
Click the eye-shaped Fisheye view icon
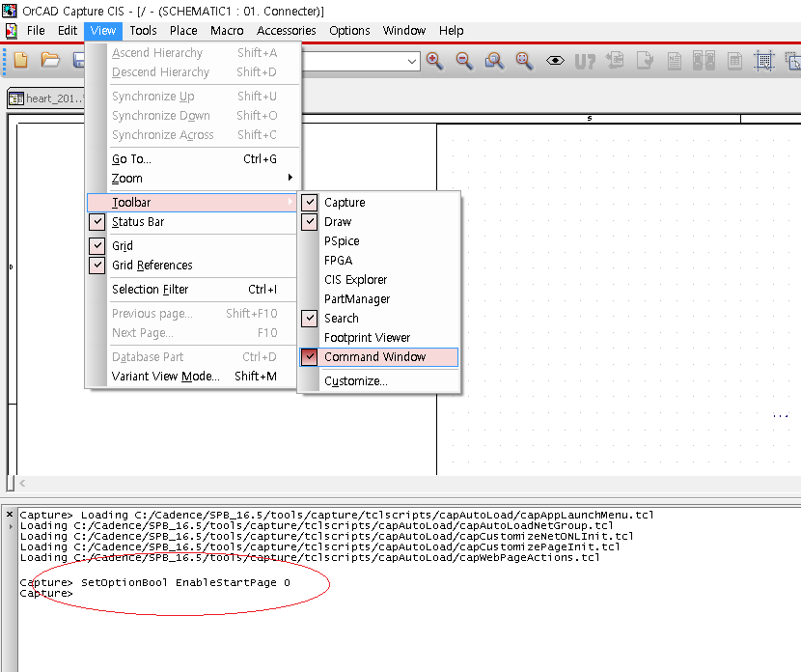point(555,61)
